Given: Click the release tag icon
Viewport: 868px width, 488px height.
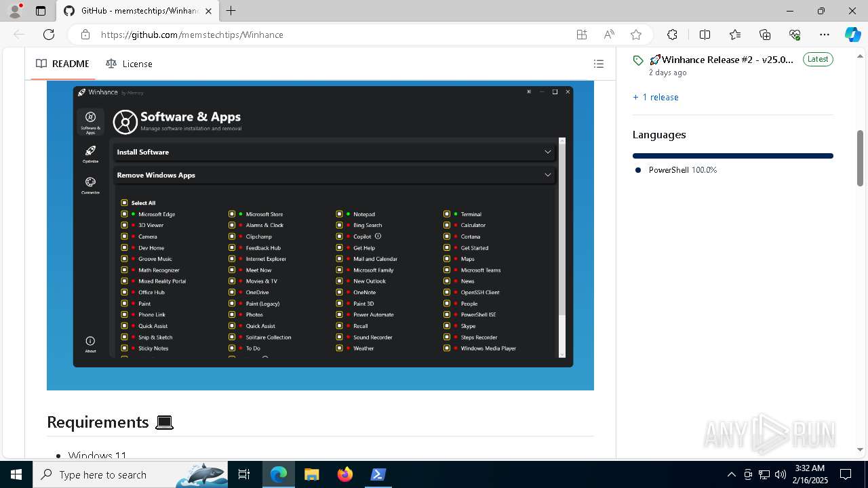Looking at the screenshot, I should coord(638,60).
